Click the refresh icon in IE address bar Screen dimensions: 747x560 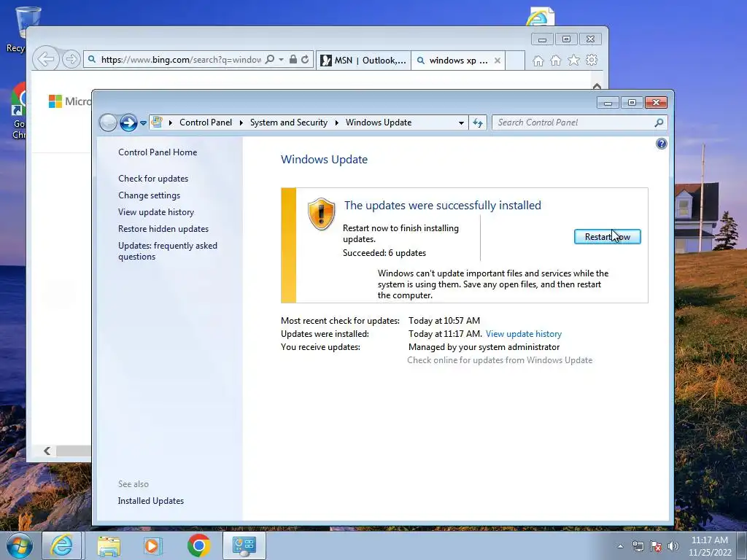[305, 60]
